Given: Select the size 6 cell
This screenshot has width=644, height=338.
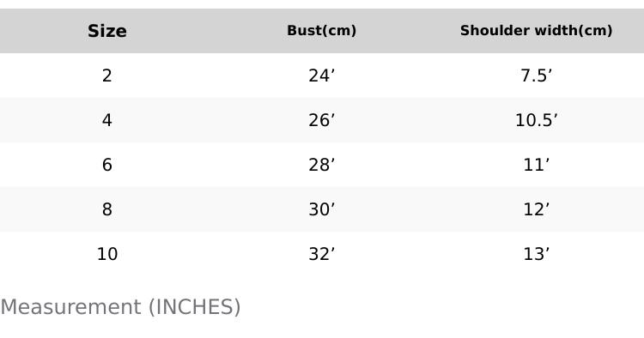Looking at the screenshot, I should point(107,165).
